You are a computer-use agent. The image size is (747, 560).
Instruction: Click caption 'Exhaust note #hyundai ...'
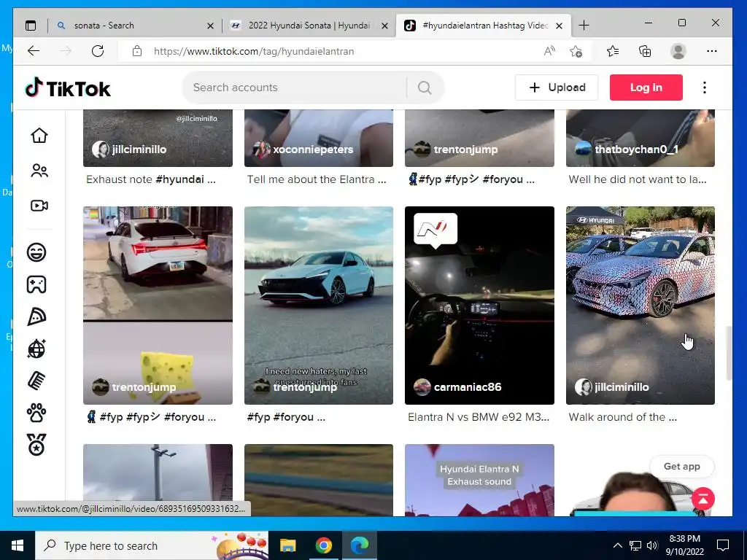pos(150,179)
